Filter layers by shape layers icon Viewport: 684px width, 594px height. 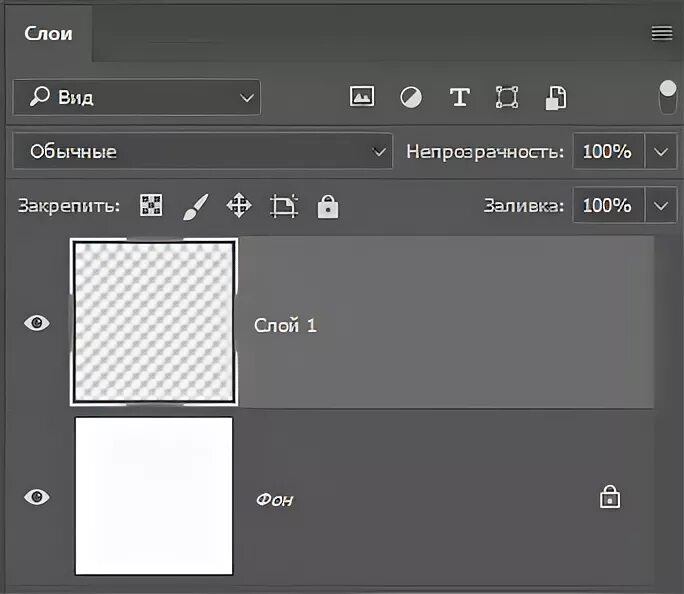click(507, 97)
